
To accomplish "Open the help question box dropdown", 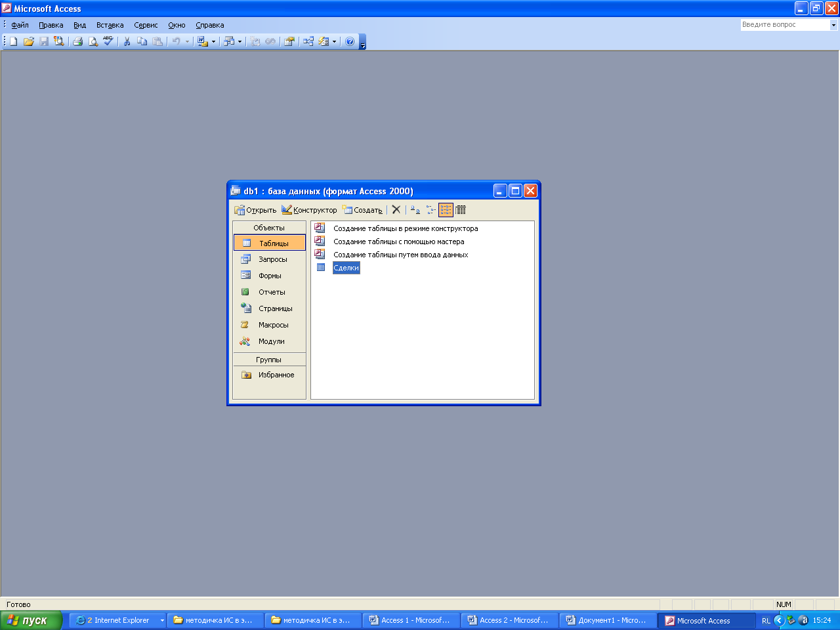I will click(833, 25).
